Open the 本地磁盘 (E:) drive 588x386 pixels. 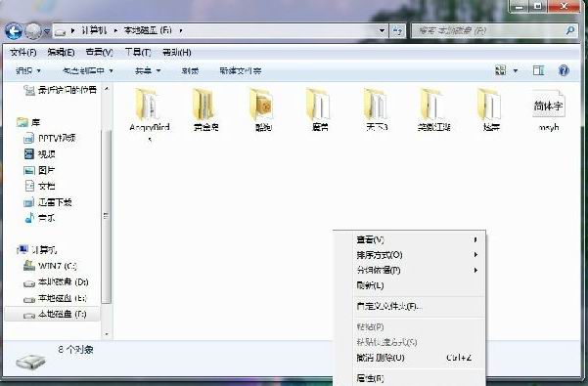point(55,298)
